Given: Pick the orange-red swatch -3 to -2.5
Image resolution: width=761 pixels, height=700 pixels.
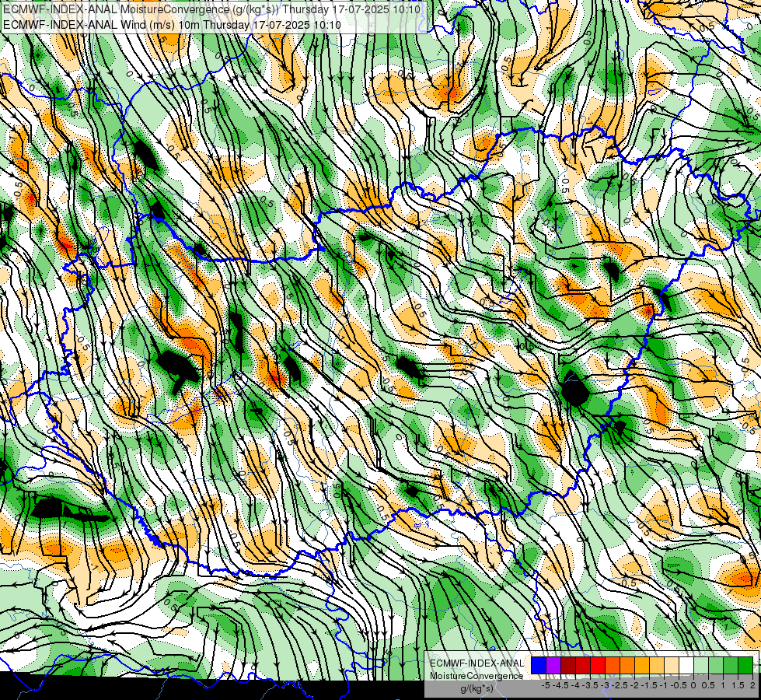Looking at the screenshot, I should coord(613,666).
